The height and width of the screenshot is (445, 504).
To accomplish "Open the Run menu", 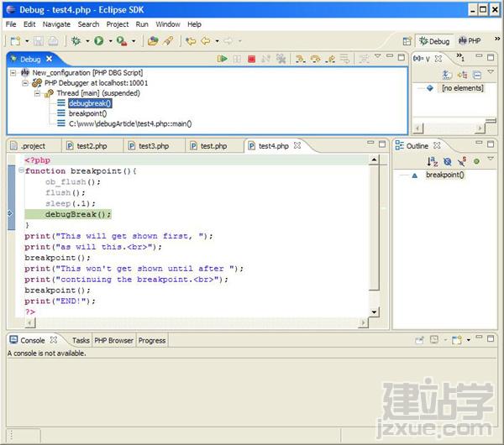I will tap(142, 24).
